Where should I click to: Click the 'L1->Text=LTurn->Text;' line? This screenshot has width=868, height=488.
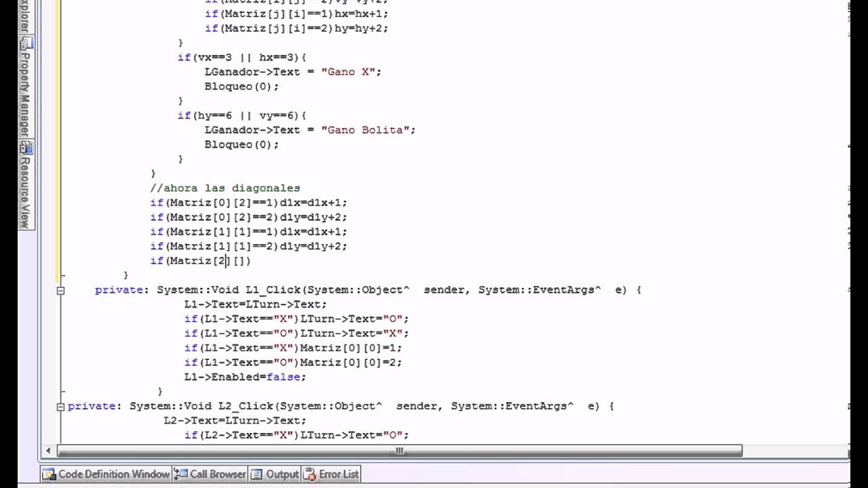point(255,304)
